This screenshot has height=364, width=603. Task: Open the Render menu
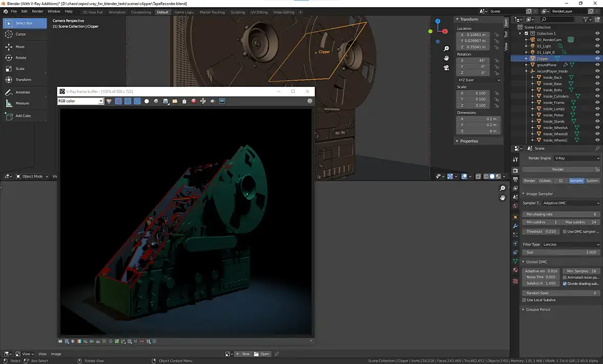pyautogui.click(x=37, y=11)
